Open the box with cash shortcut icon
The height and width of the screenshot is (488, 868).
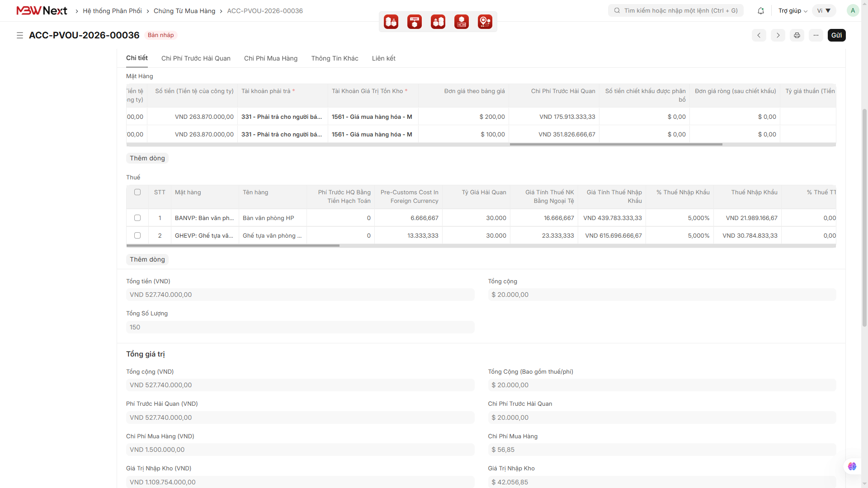pos(462,22)
